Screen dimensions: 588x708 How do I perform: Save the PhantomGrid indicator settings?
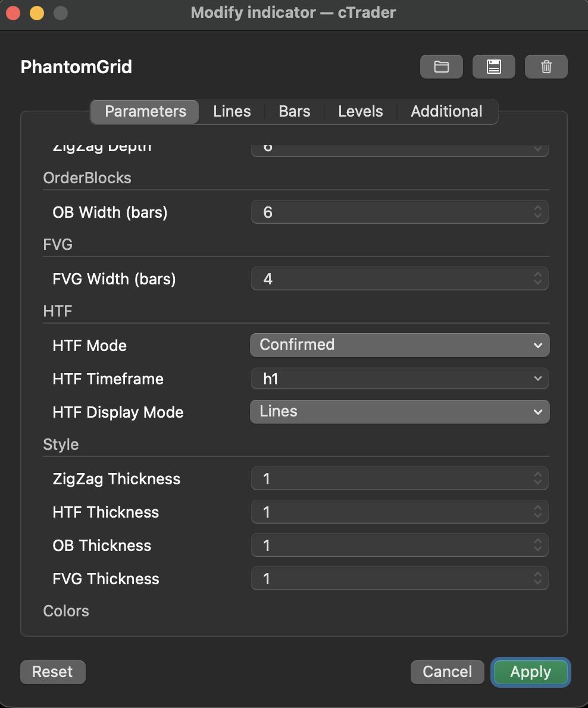[493, 67]
